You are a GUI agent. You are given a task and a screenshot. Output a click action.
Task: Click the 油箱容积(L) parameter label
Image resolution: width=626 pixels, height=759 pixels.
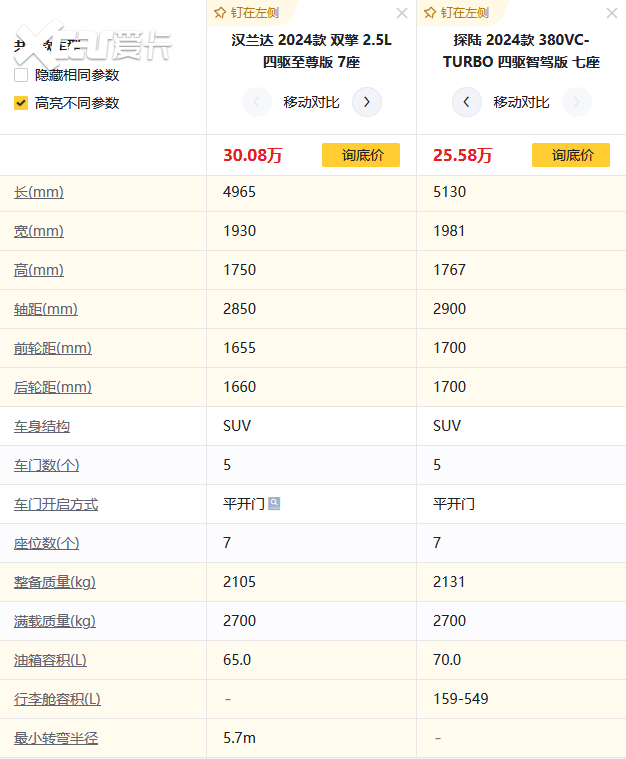(x=50, y=660)
